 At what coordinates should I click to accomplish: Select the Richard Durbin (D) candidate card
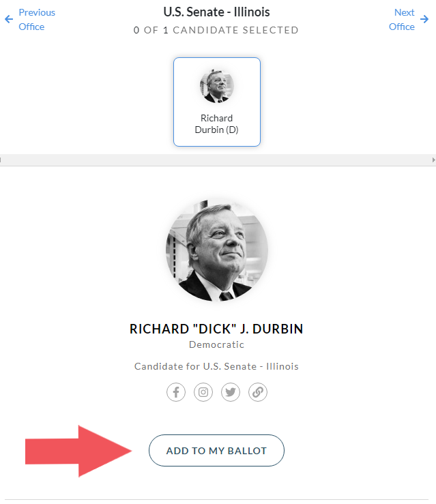[217, 102]
